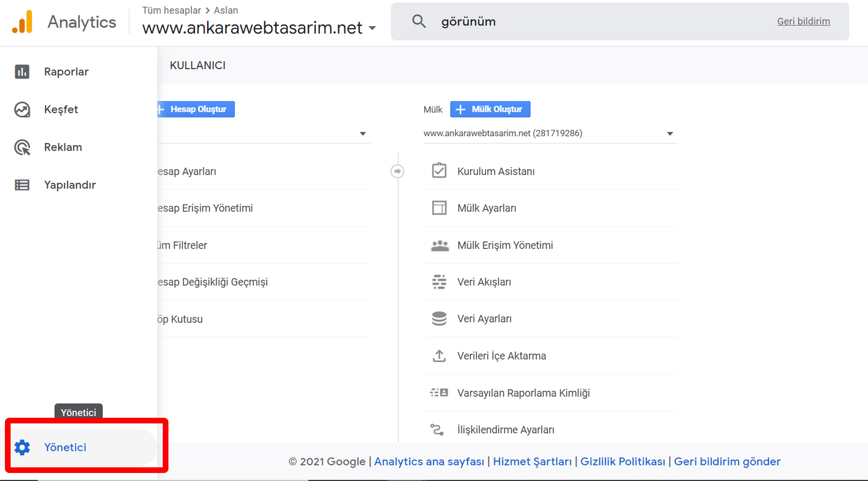Viewport: 868px width, 481px height.
Task: Select the Veri Akışları icon
Action: 439,281
